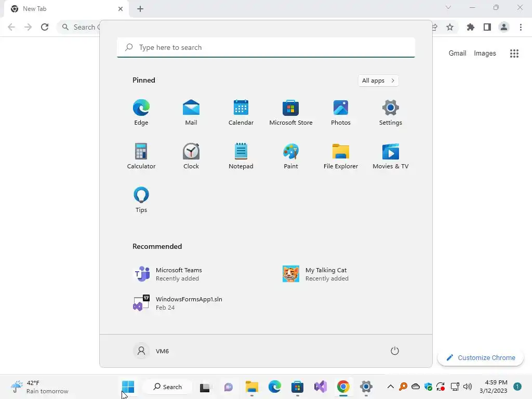Image resolution: width=532 pixels, height=399 pixels.
Task: Toggle Chrome side panel
Action: (x=487, y=27)
